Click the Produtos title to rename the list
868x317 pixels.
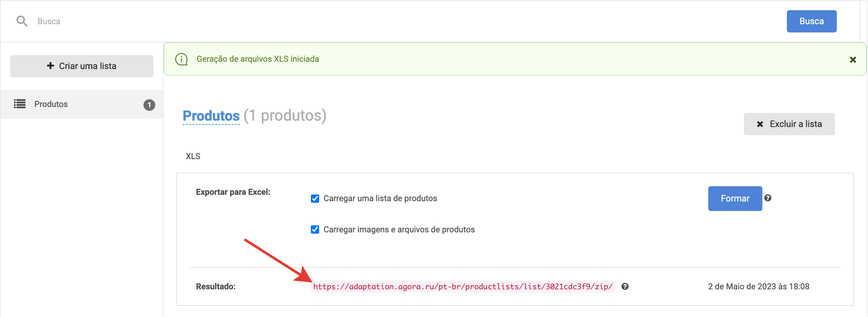point(211,116)
